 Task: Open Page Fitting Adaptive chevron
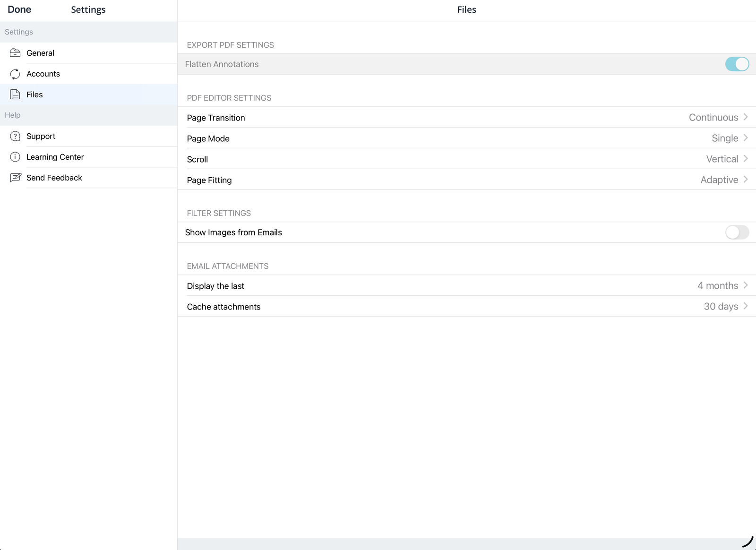pyautogui.click(x=746, y=180)
